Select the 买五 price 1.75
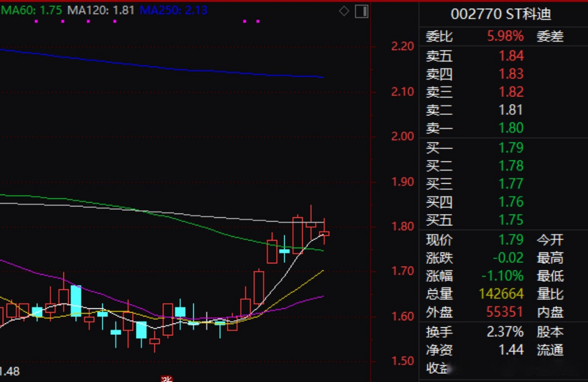This screenshot has height=382, width=588. pos(511,220)
